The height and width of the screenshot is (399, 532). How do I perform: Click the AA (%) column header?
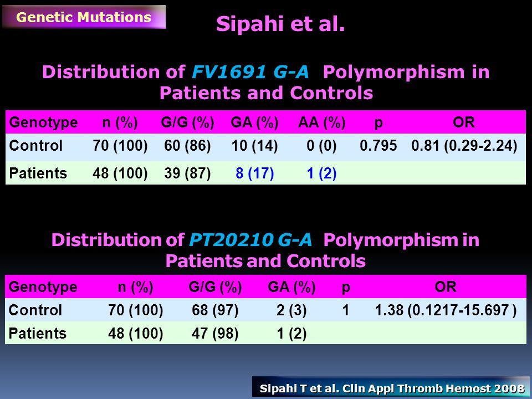[x=321, y=122]
